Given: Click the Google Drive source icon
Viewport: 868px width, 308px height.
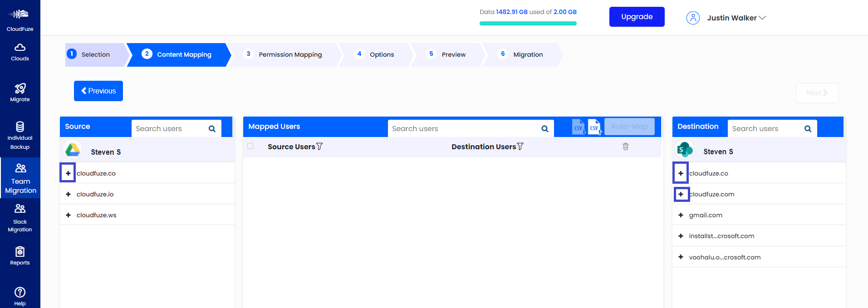Looking at the screenshot, I should 73,150.
